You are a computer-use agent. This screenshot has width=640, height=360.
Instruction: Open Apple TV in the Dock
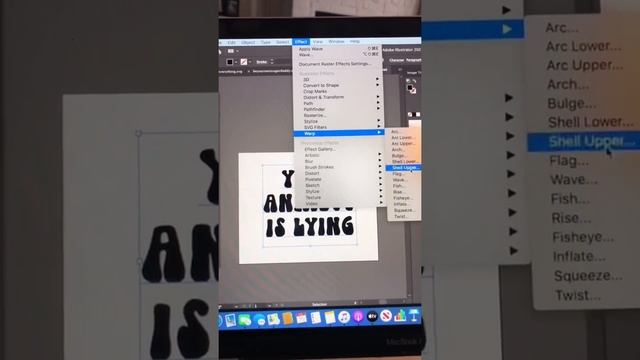click(372, 316)
